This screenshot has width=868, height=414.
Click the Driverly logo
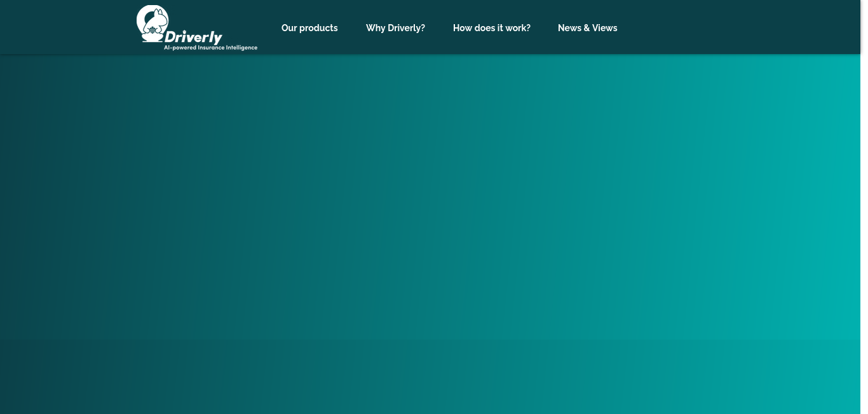[x=197, y=28]
